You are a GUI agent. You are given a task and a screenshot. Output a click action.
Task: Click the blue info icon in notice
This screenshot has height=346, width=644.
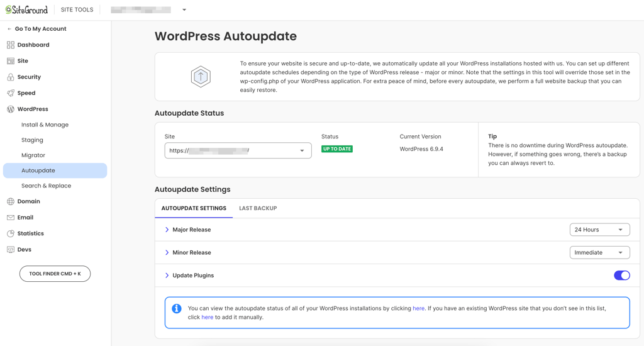pos(177,308)
